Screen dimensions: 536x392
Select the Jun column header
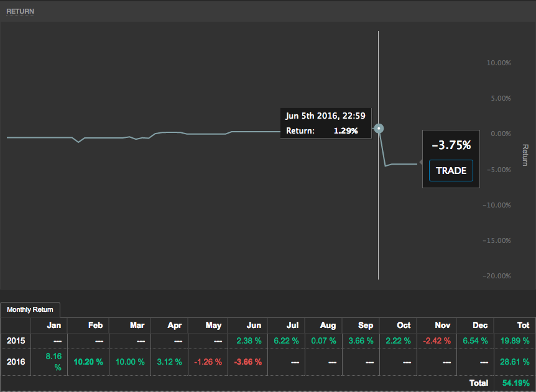click(254, 326)
